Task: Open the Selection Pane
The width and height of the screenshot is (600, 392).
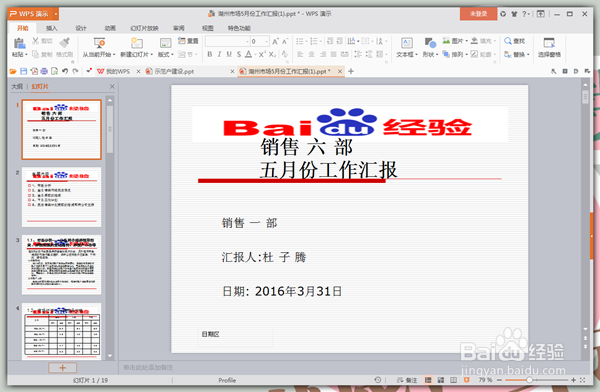Action: pos(549,47)
